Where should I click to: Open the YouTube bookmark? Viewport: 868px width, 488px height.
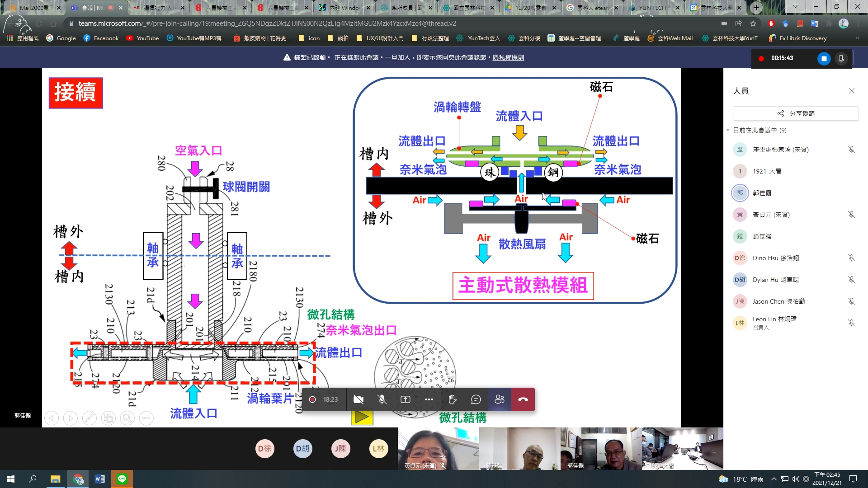pos(142,38)
